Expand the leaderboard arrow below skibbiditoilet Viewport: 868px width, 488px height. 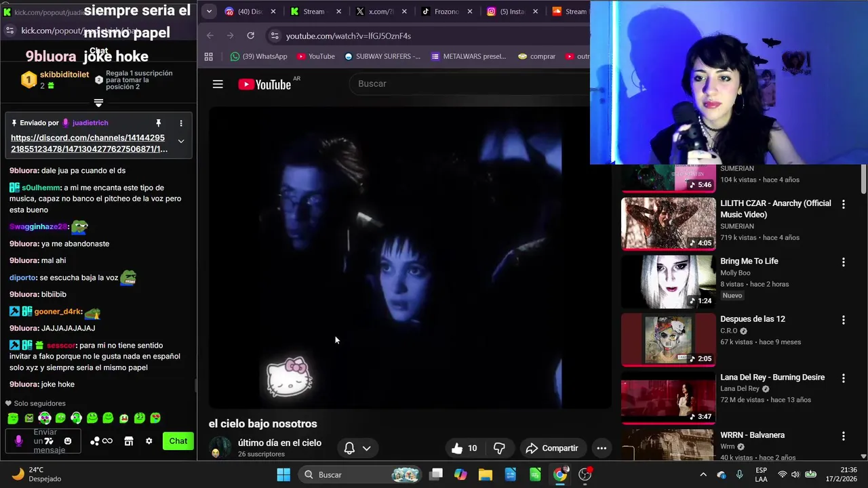pos(98,103)
